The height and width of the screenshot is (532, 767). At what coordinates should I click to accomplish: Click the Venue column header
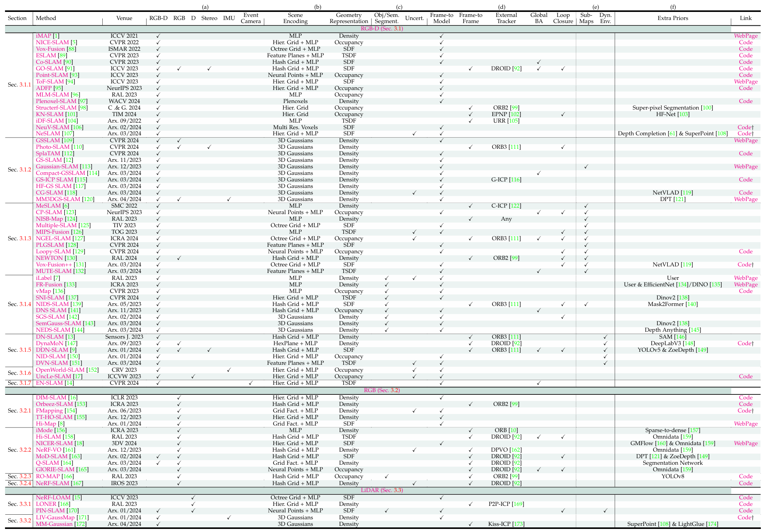click(x=124, y=18)
